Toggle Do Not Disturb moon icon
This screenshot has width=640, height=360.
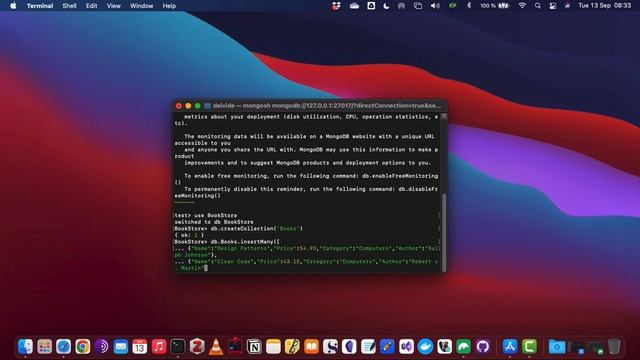coord(386,6)
